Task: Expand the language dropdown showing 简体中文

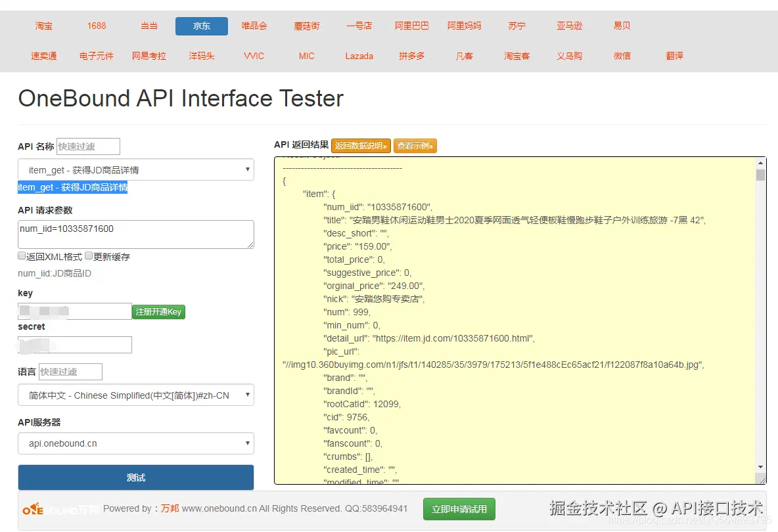Action: (136, 395)
